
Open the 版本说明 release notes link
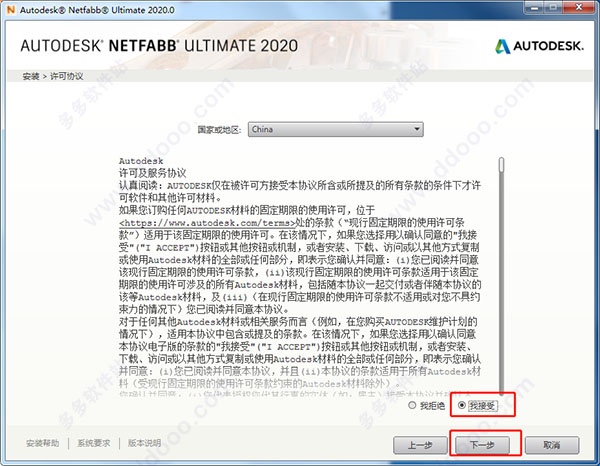pos(144,443)
